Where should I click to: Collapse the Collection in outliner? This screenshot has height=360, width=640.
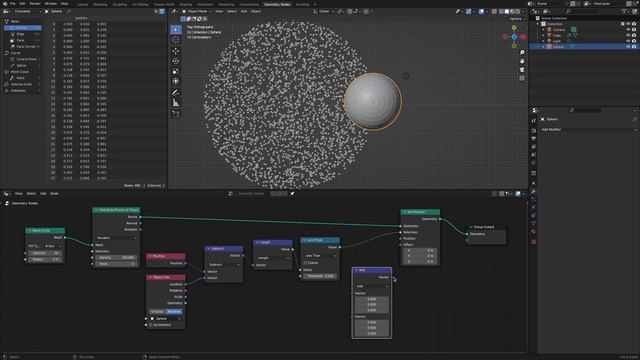point(538,24)
